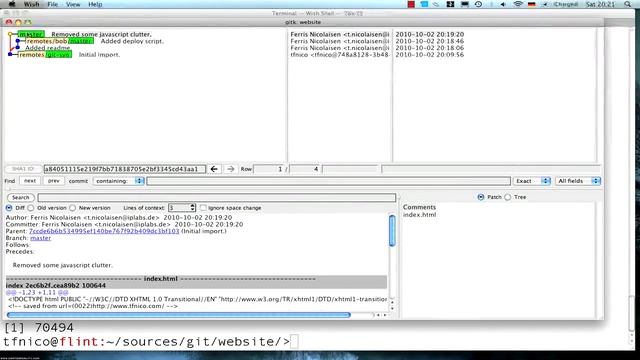640x360 pixels.
Task: Open the All fields dropdown
Action: 578,181
